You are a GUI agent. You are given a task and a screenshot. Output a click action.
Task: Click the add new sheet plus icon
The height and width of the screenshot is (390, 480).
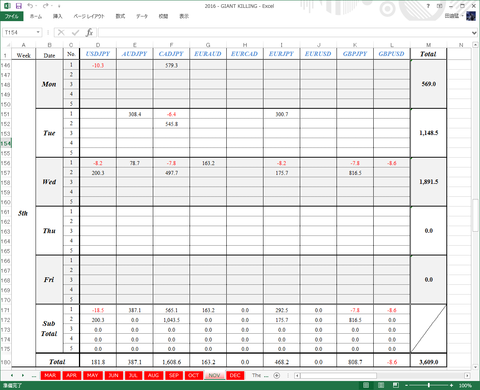[276, 375]
